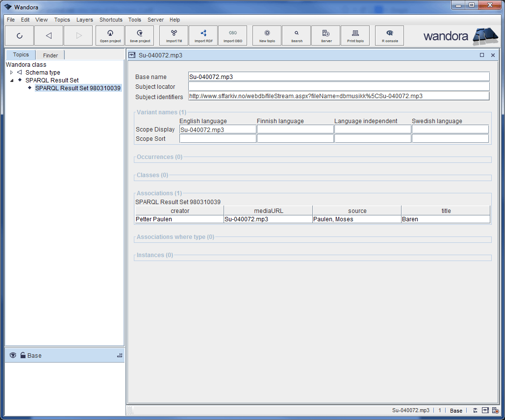Switch to the Finder tab
Viewport: 505px width, 420px height.
[x=50, y=54]
